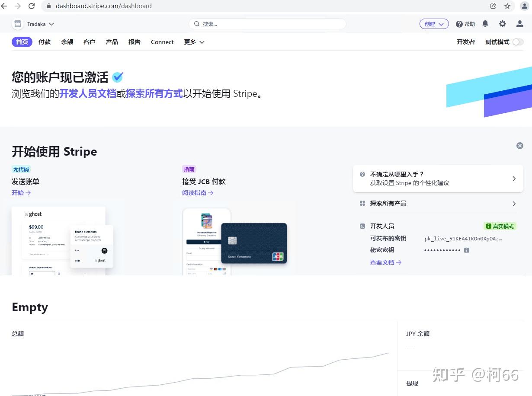
Task: Open the 开发者 link
Action: 466,42
